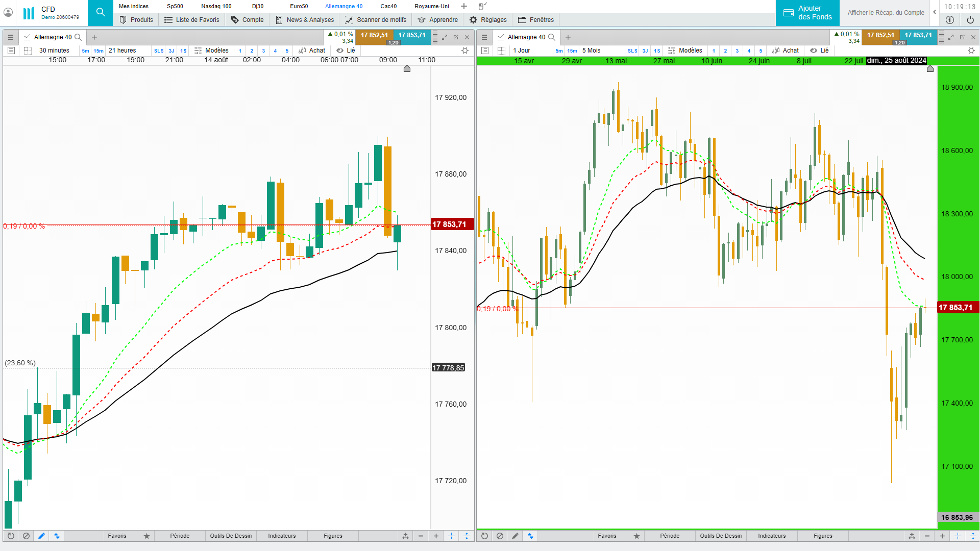The height and width of the screenshot is (551, 980).
Task: Click grid layout icon in right chart toolbar
Action: pos(501,51)
